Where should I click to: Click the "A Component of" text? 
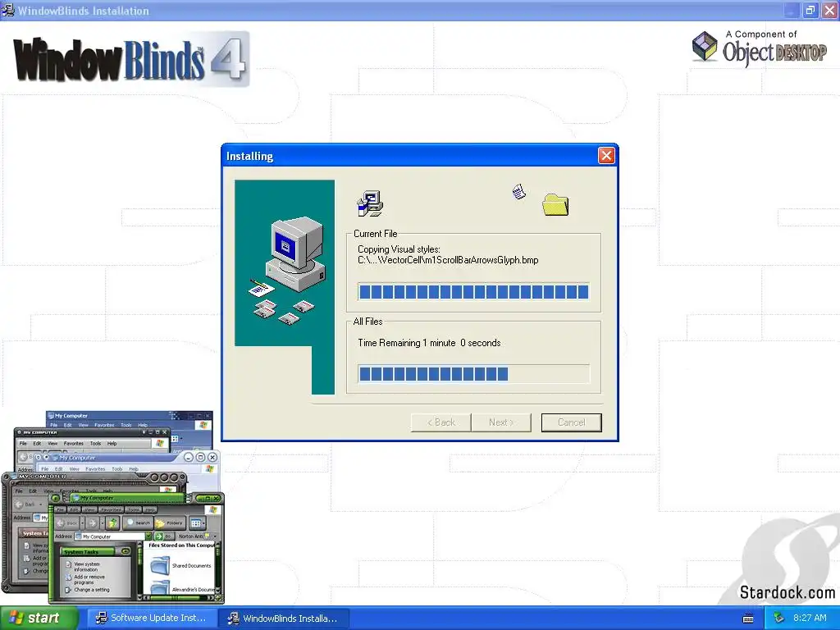(x=761, y=34)
